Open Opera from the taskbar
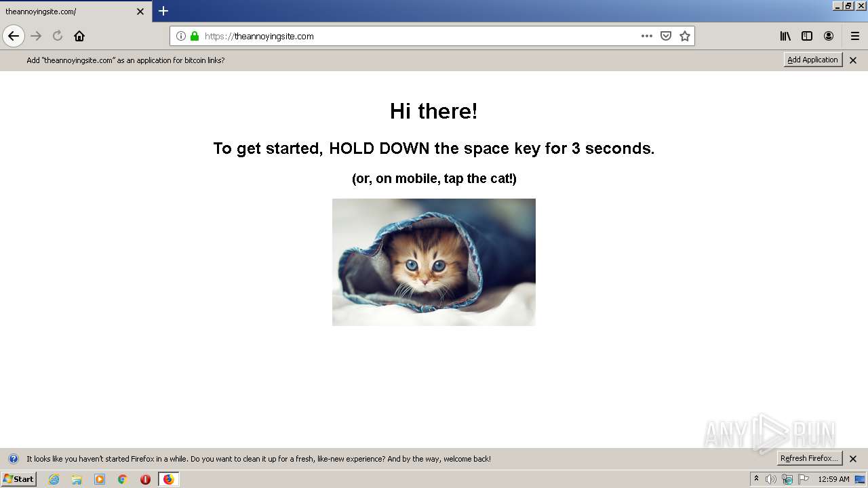 [x=145, y=479]
